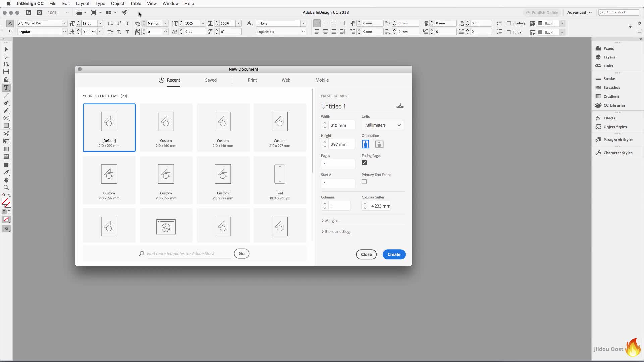This screenshot has height=362, width=644.
Task: Click the Width input field
Action: 341,125
